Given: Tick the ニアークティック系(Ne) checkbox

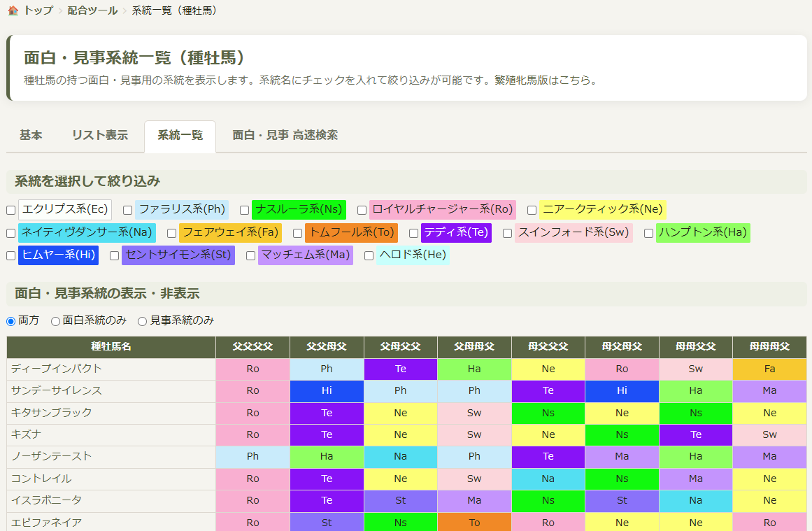Looking at the screenshot, I should (x=532, y=210).
